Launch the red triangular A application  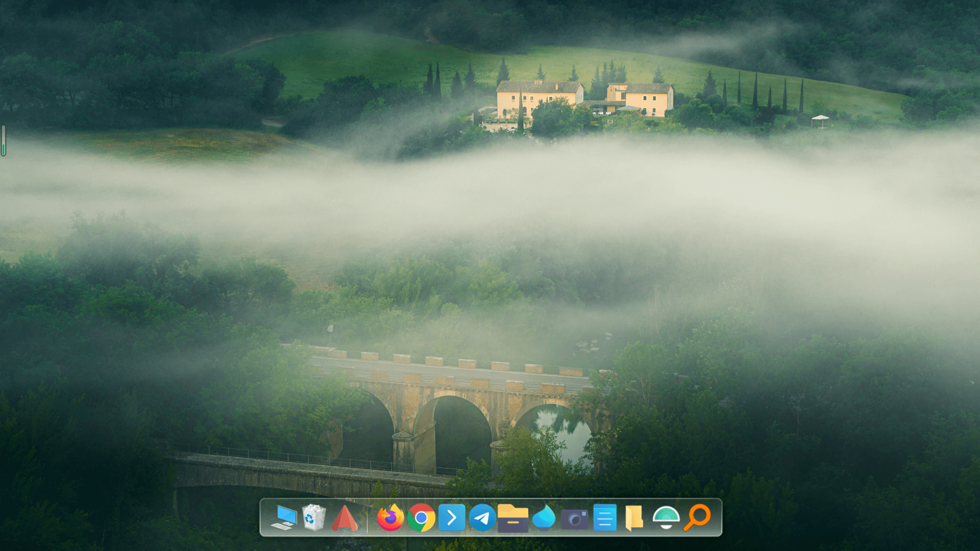[345, 518]
